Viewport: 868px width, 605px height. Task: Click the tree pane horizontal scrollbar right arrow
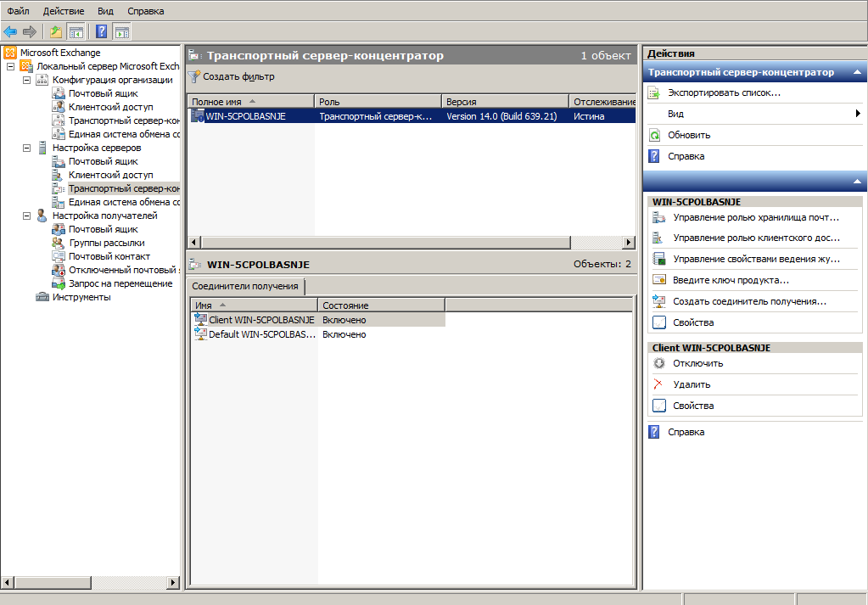tap(173, 582)
